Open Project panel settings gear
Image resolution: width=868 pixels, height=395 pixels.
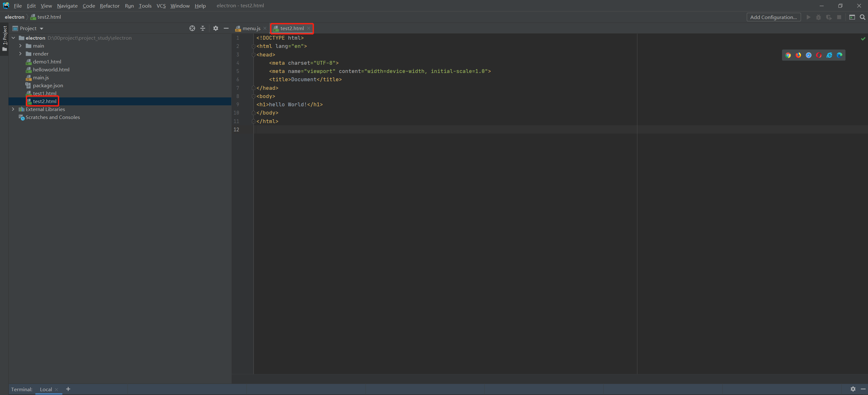point(216,28)
